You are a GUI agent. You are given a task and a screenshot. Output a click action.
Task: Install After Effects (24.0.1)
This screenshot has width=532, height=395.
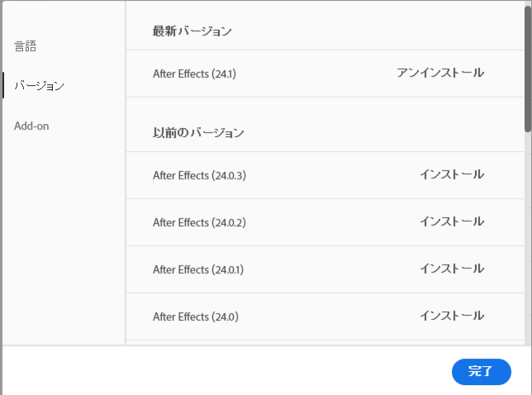(451, 269)
